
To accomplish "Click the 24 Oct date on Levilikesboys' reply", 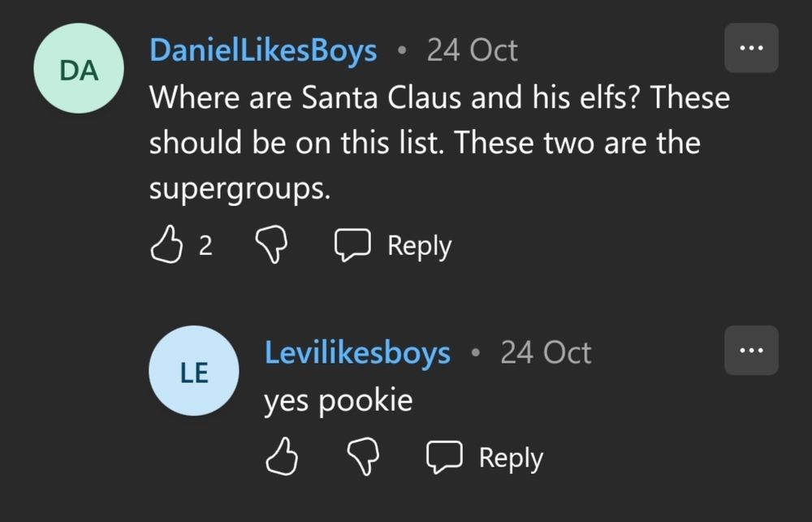I will pyautogui.click(x=546, y=352).
